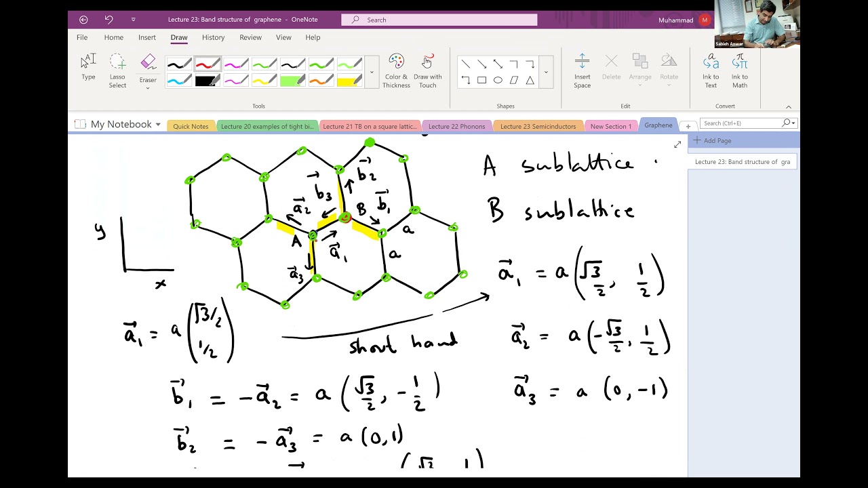The height and width of the screenshot is (488, 868).
Task: Expand the Shapes gallery dropdown
Action: (x=546, y=72)
